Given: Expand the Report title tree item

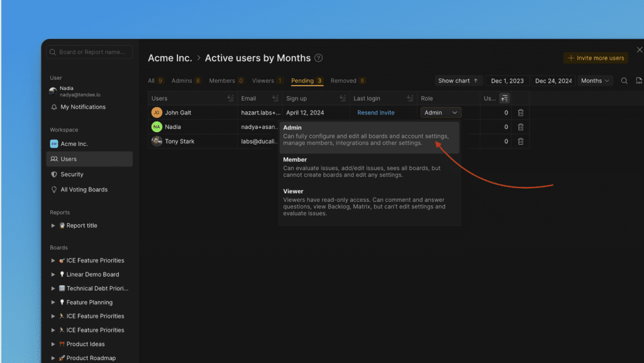Looking at the screenshot, I should (x=53, y=225).
